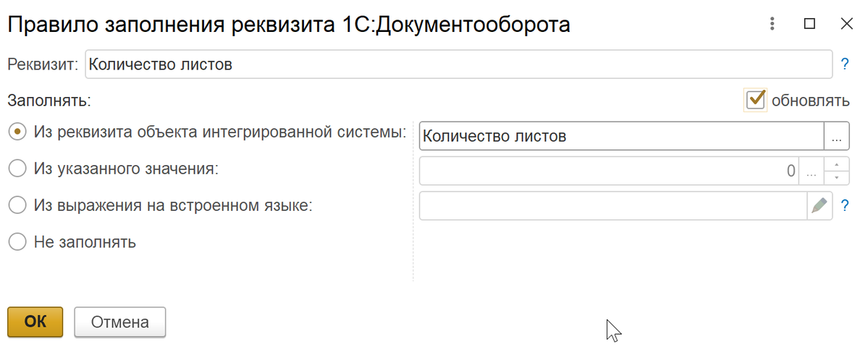
Task: Click the Отмена button
Action: (119, 322)
